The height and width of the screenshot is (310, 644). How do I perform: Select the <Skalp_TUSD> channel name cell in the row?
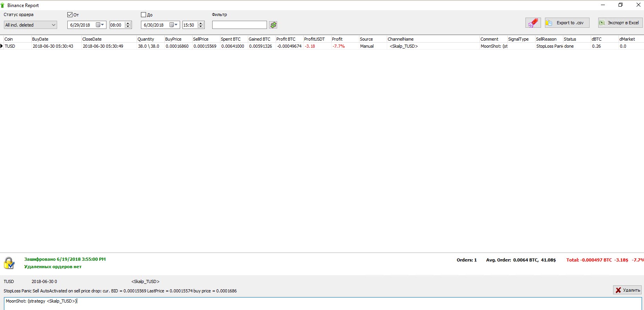tap(433, 46)
